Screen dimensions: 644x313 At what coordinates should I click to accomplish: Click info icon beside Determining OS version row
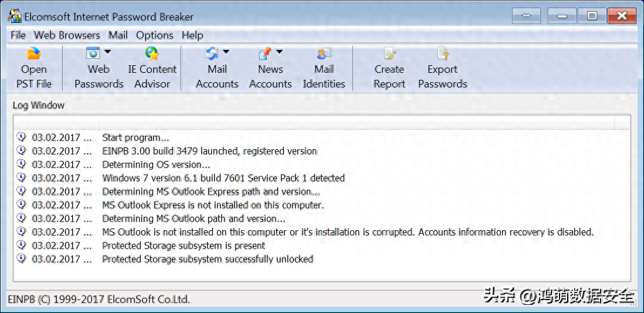(x=21, y=164)
